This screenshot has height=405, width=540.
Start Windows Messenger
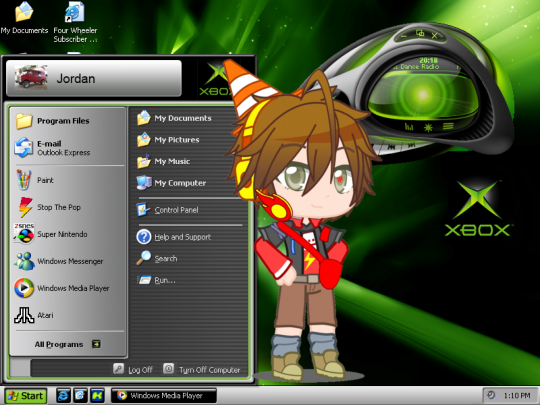click(67, 261)
